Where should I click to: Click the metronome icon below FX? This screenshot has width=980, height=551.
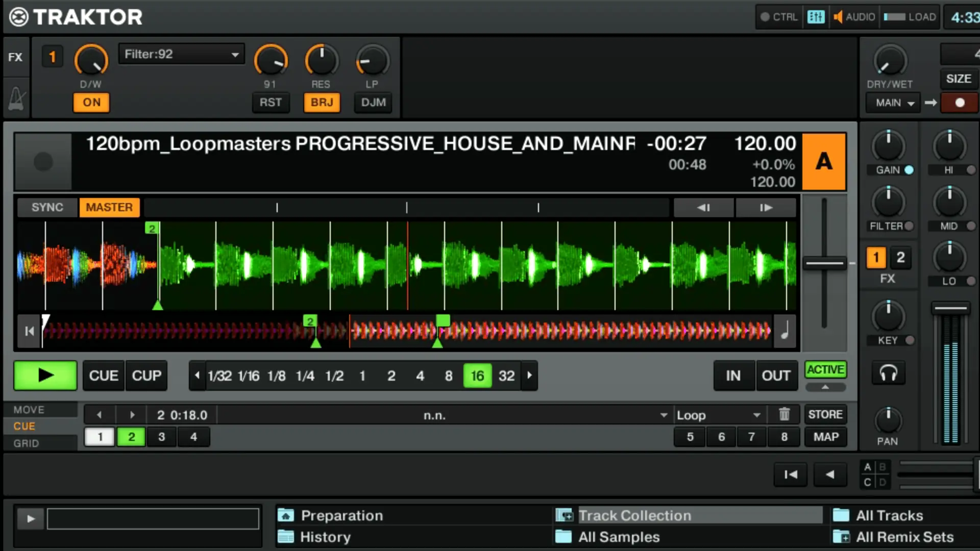(x=16, y=99)
